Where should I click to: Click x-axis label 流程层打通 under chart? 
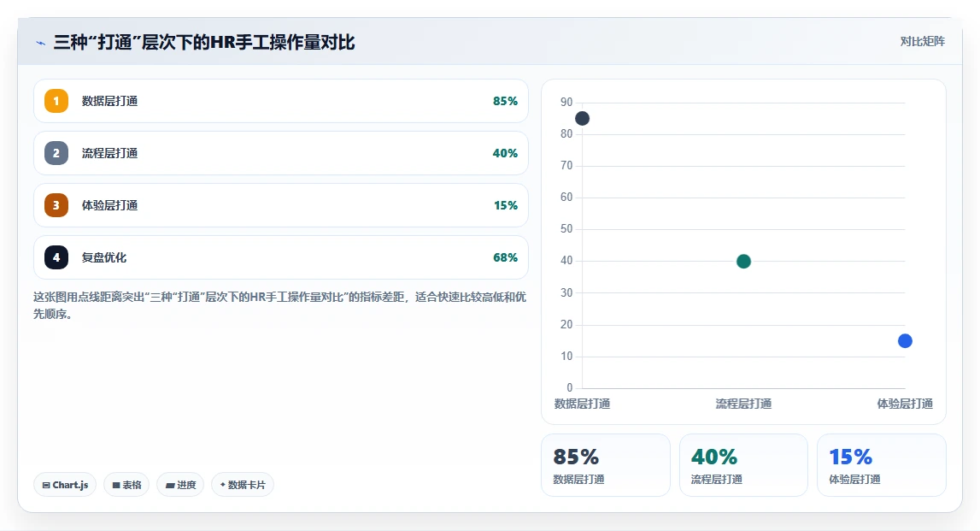743,404
